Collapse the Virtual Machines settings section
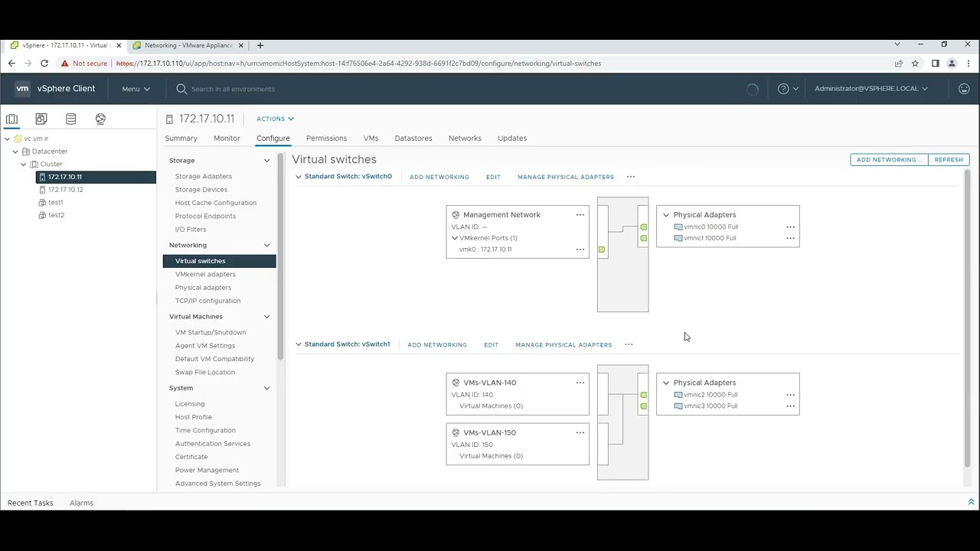This screenshot has width=980, height=551. 266,317
